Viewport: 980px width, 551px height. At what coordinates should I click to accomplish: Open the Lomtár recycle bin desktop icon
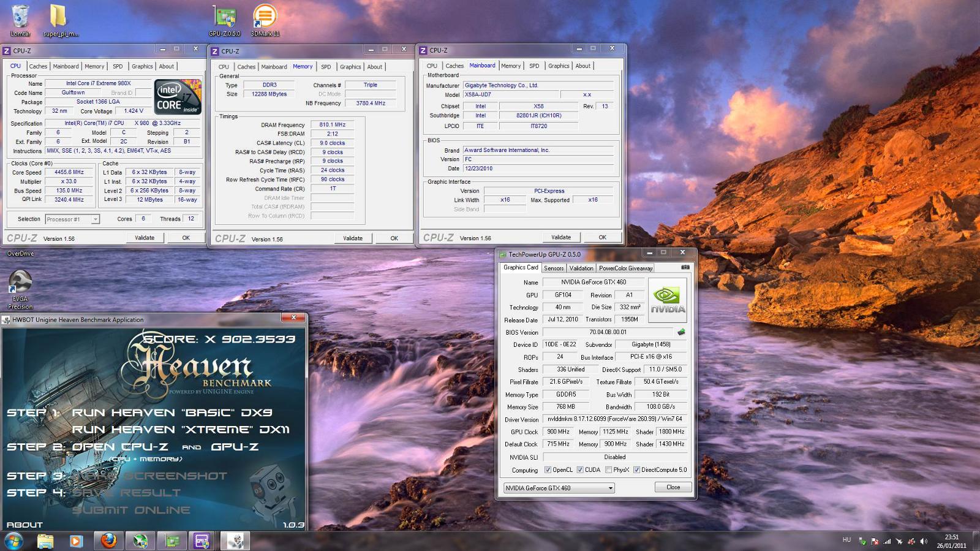point(20,20)
